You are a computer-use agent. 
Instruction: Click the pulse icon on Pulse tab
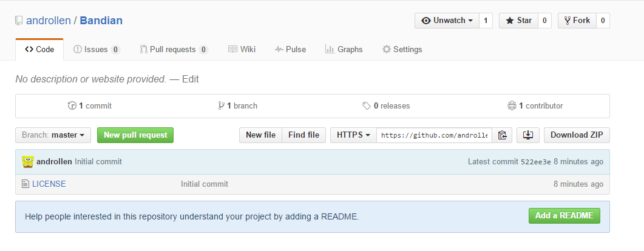(279, 50)
